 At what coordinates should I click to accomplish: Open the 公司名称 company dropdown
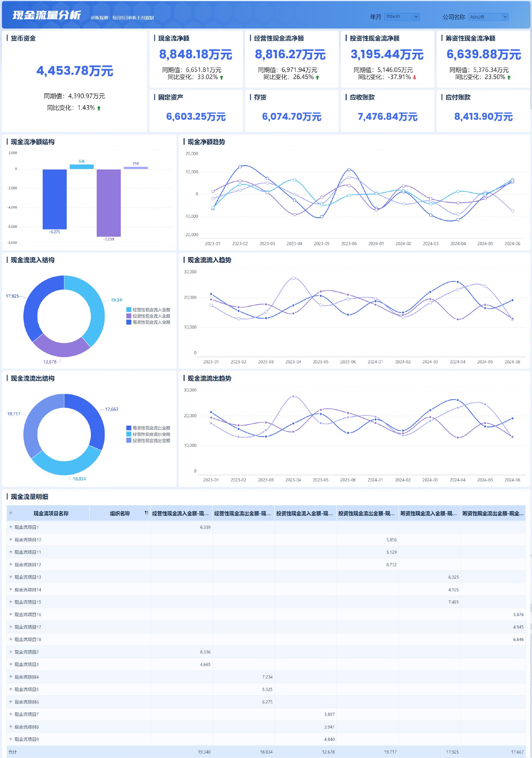click(488, 17)
